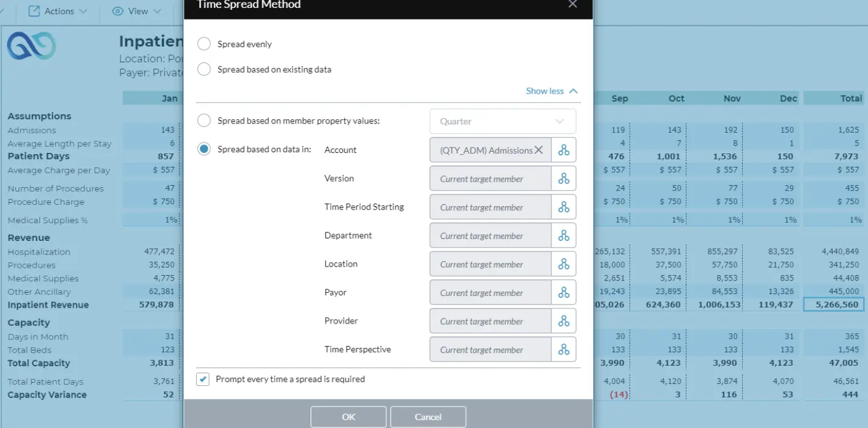The height and width of the screenshot is (428, 868).
Task: Open member selector for Provider field
Action: click(x=564, y=321)
